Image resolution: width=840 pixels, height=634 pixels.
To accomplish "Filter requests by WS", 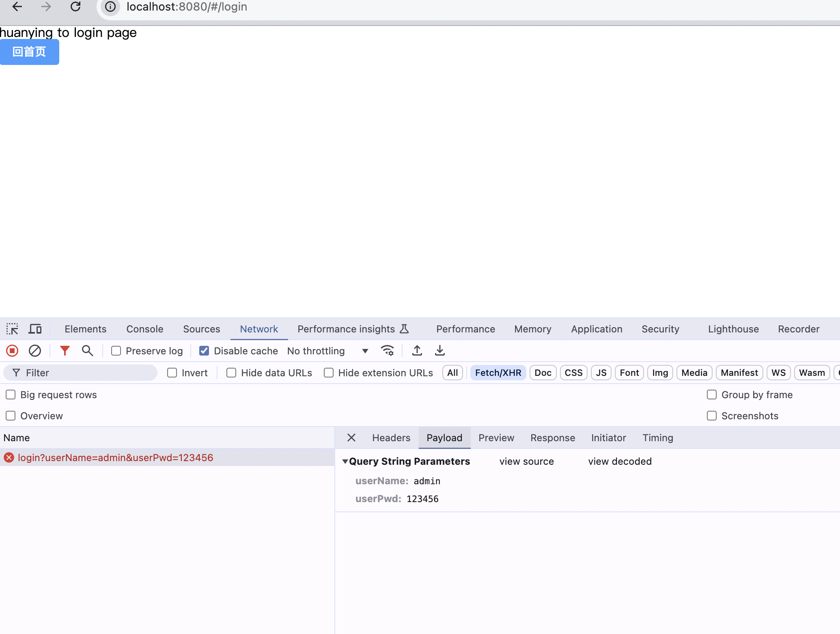I will pyautogui.click(x=779, y=373).
